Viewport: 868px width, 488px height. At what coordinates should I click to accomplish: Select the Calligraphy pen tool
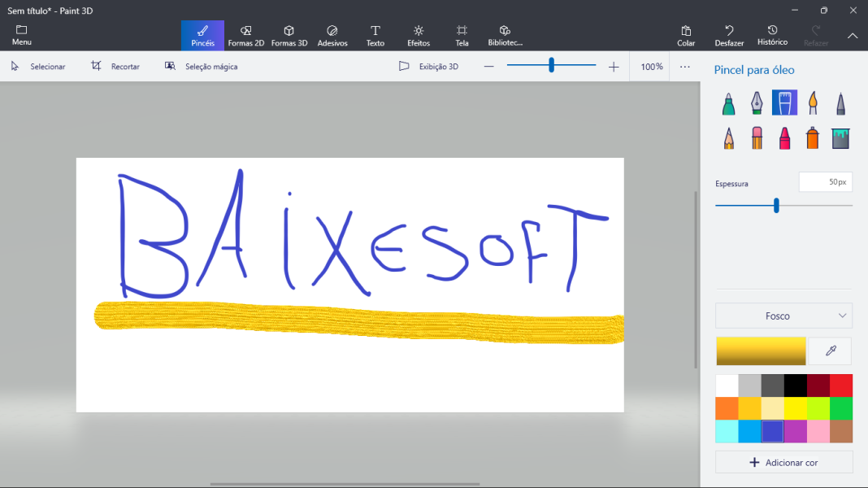pyautogui.click(x=757, y=102)
